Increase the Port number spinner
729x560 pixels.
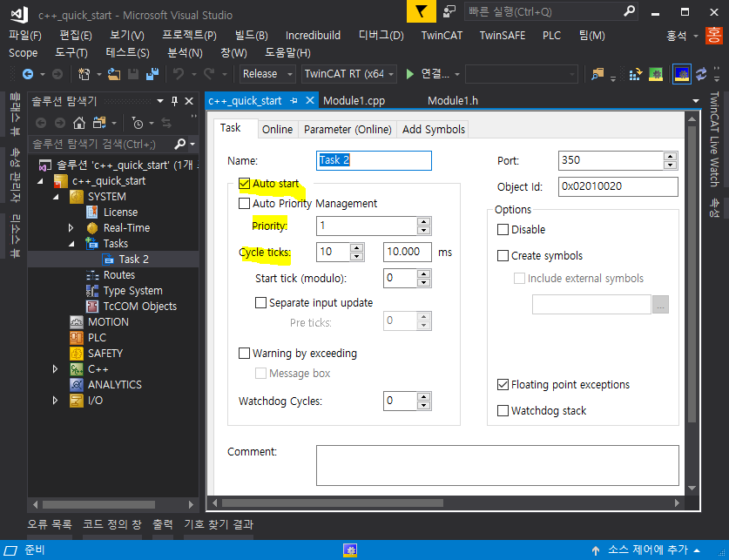670,156
